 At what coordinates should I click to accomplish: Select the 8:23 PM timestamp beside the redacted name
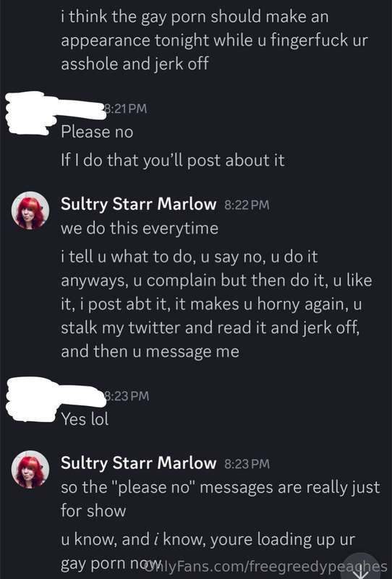point(127,396)
